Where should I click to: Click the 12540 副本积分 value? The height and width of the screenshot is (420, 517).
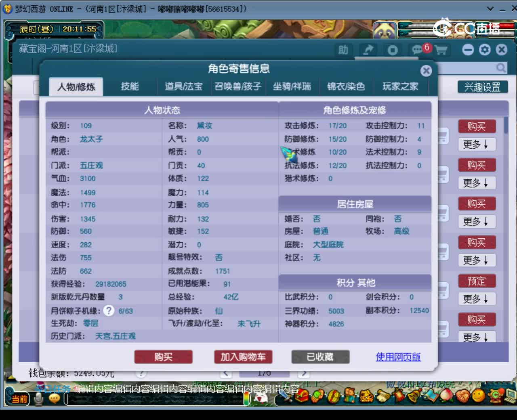[x=419, y=310]
